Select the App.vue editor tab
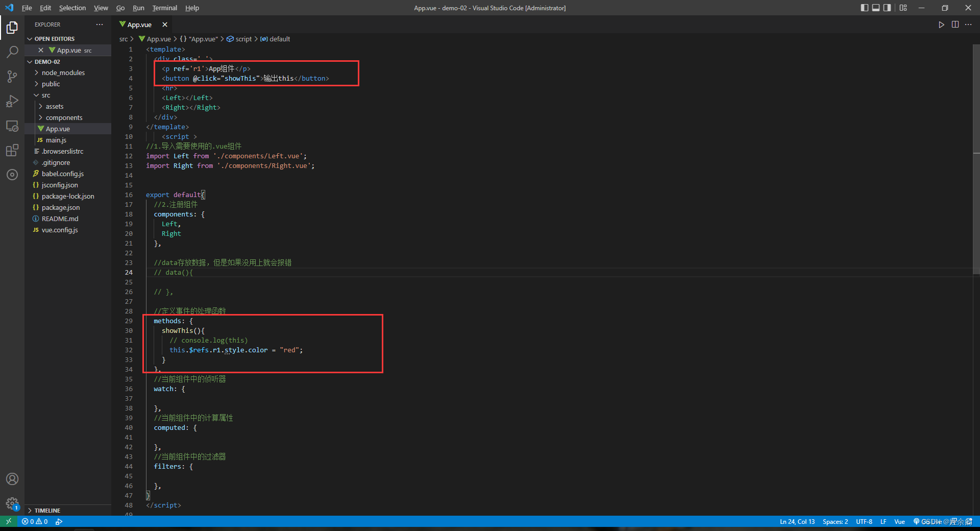Screen dimensions: 980x531 coord(139,25)
